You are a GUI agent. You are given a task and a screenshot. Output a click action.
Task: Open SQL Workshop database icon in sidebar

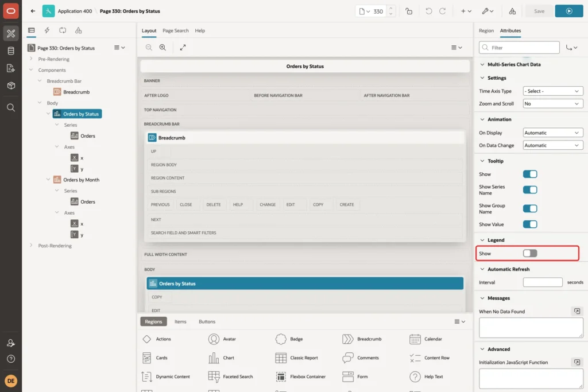[x=11, y=51]
